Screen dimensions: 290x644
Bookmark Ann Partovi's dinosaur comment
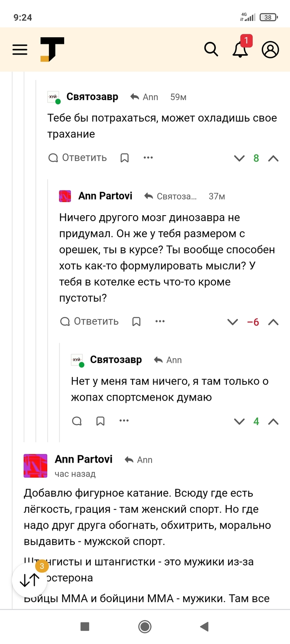[x=136, y=322]
